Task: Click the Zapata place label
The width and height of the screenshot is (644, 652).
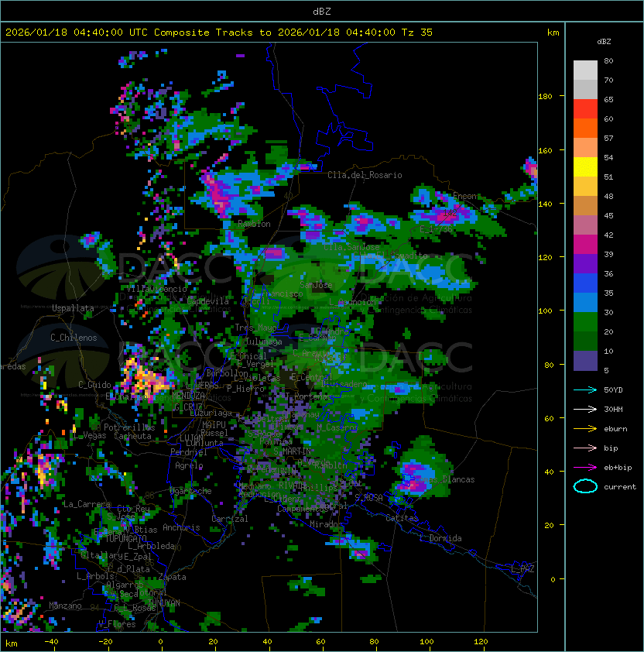Action: (x=172, y=577)
